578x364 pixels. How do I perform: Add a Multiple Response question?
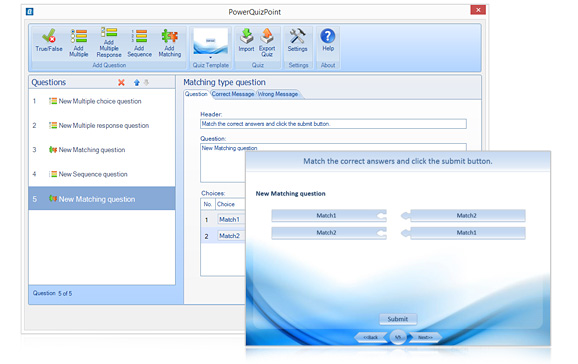tap(109, 42)
